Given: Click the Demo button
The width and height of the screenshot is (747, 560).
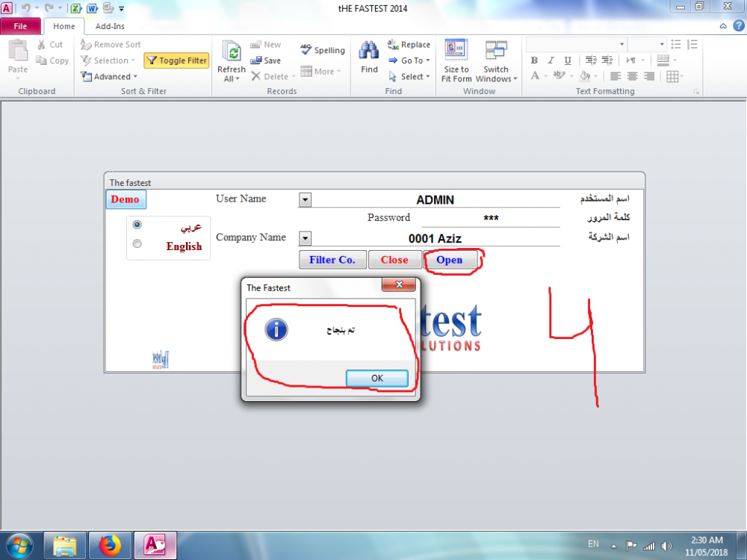Looking at the screenshot, I should pyautogui.click(x=125, y=199).
